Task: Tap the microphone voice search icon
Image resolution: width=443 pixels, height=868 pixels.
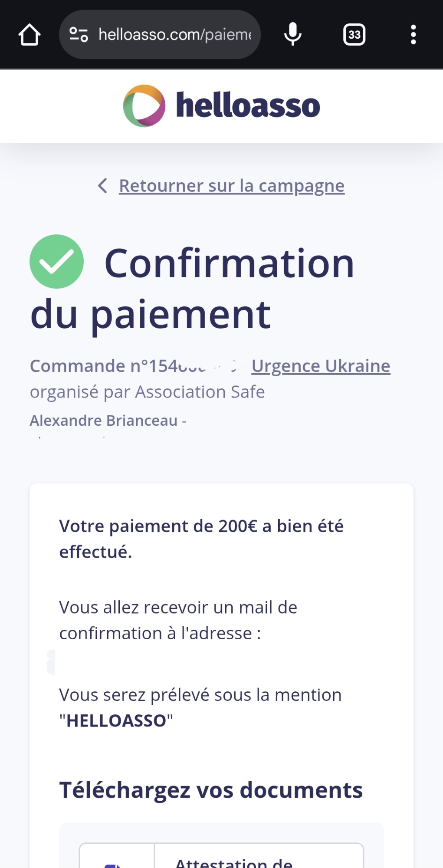Action: [293, 34]
